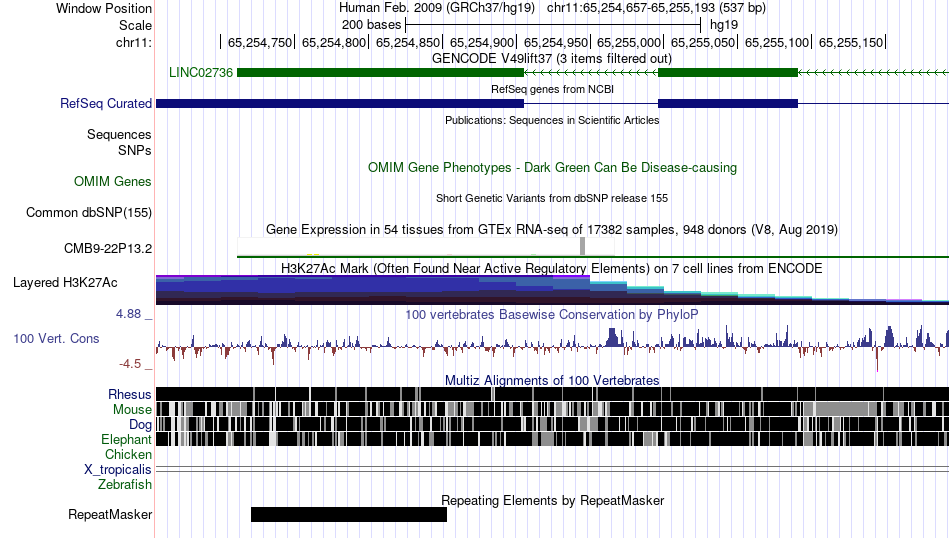The height and width of the screenshot is (538, 950).
Task: Click the H3K27Ac Mark track title
Action: click(x=552, y=268)
